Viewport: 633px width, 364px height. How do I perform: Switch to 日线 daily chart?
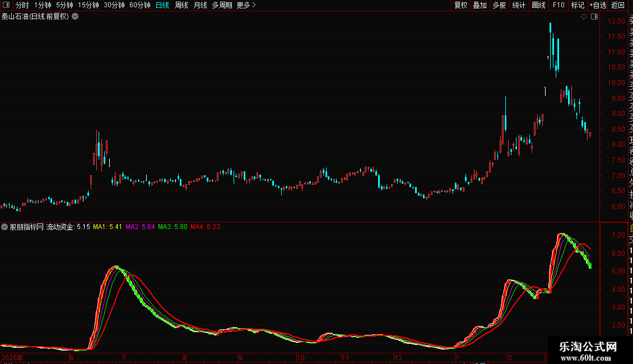(x=162, y=5)
